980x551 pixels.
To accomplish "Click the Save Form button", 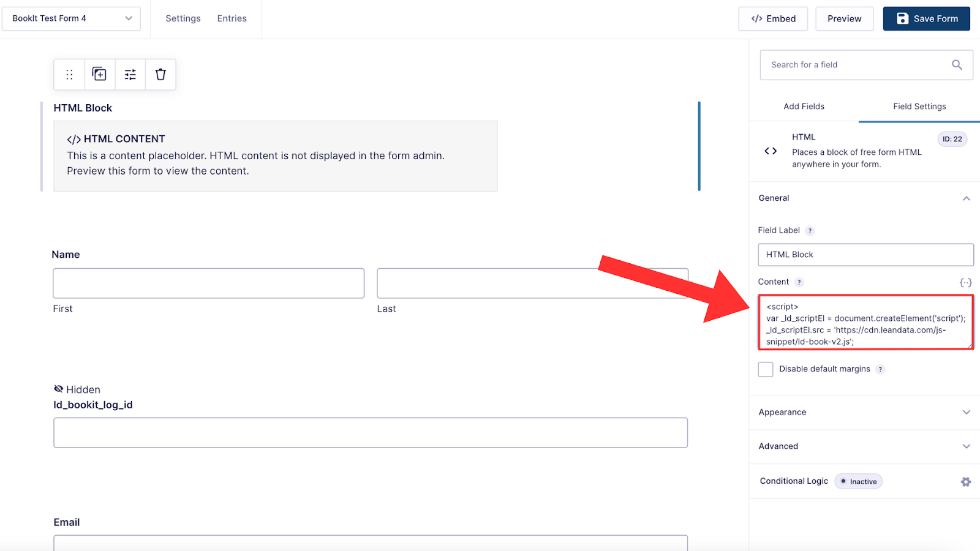I will [926, 18].
